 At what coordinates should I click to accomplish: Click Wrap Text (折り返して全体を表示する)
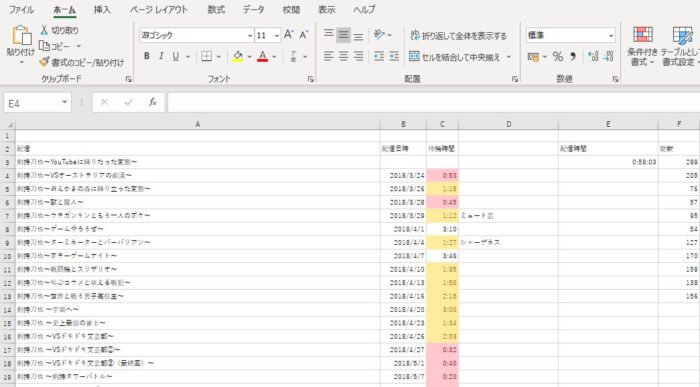[458, 36]
